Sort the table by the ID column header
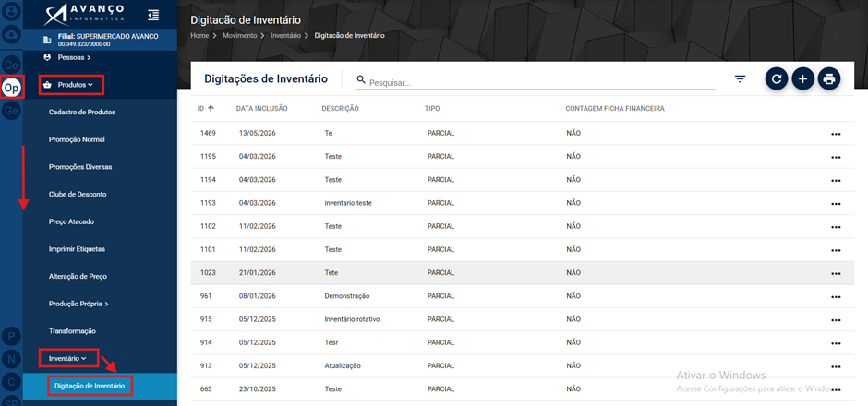Image resolution: width=868 pixels, height=406 pixels. (205, 108)
